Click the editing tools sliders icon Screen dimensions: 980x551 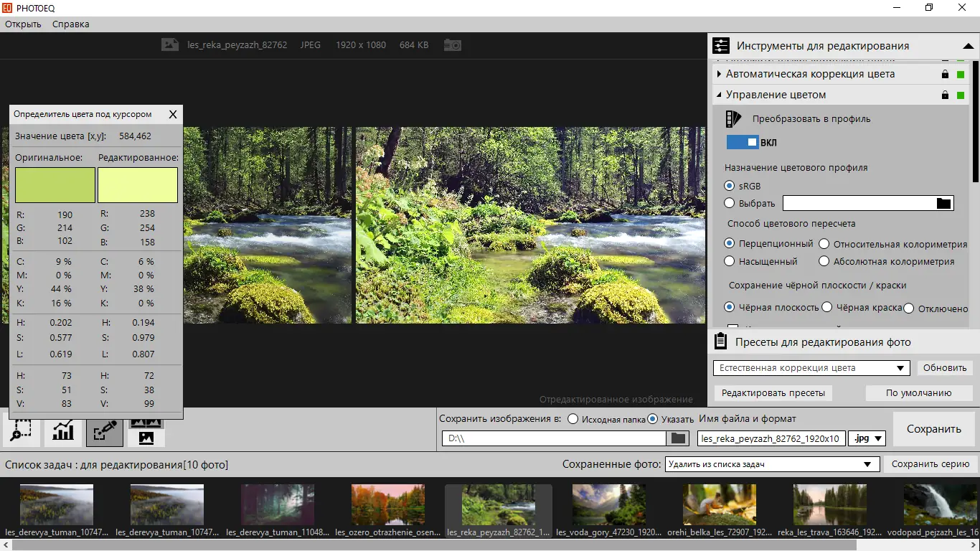[x=721, y=46]
